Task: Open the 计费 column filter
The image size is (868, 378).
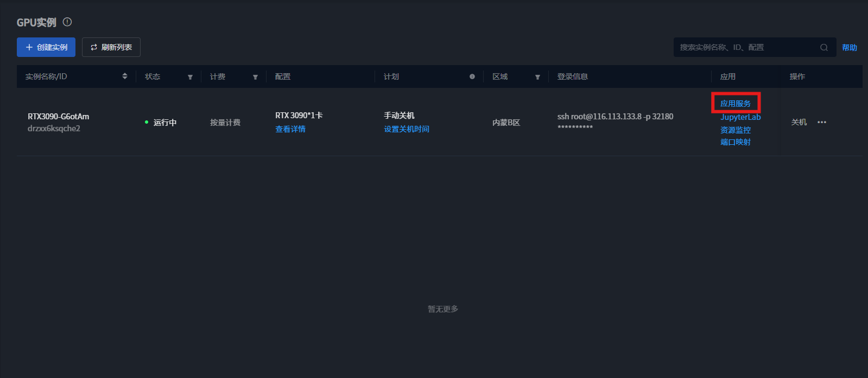Action: 255,77
